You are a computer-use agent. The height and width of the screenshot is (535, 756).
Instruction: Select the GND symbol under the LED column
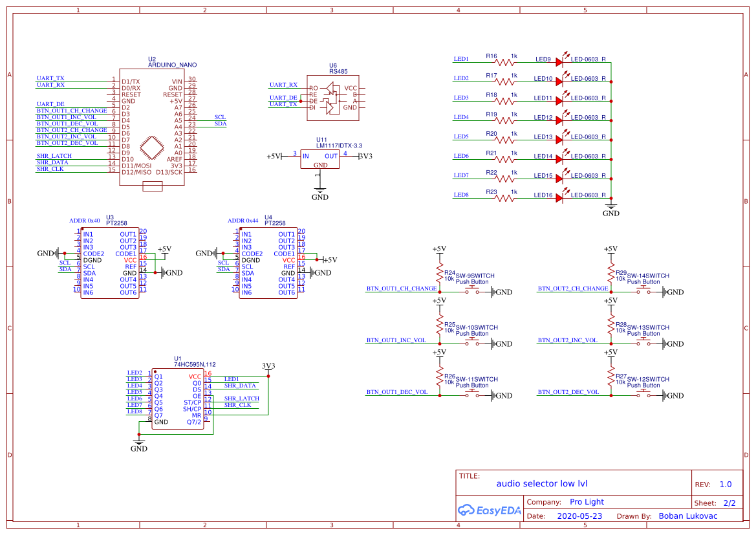tap(610, 209)
